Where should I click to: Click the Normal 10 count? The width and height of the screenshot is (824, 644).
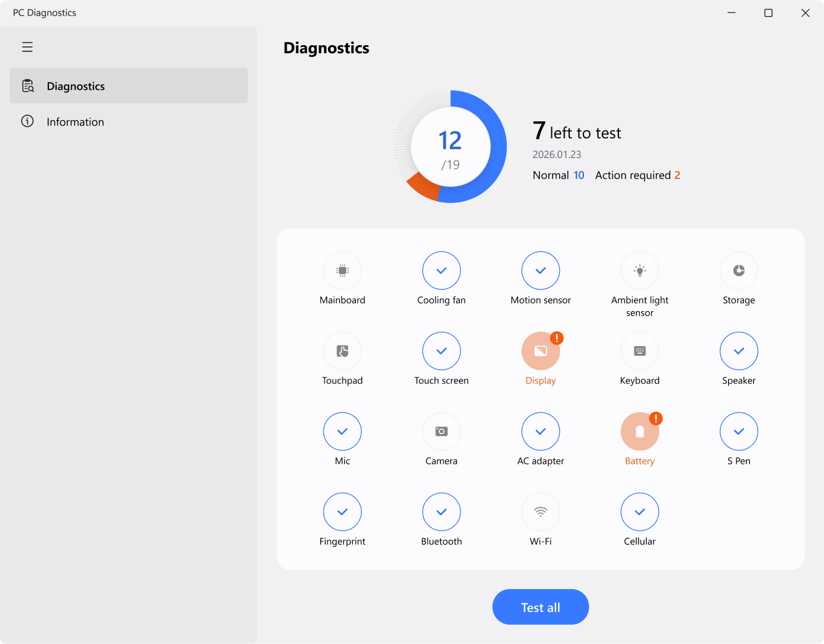tap(559, 175)
